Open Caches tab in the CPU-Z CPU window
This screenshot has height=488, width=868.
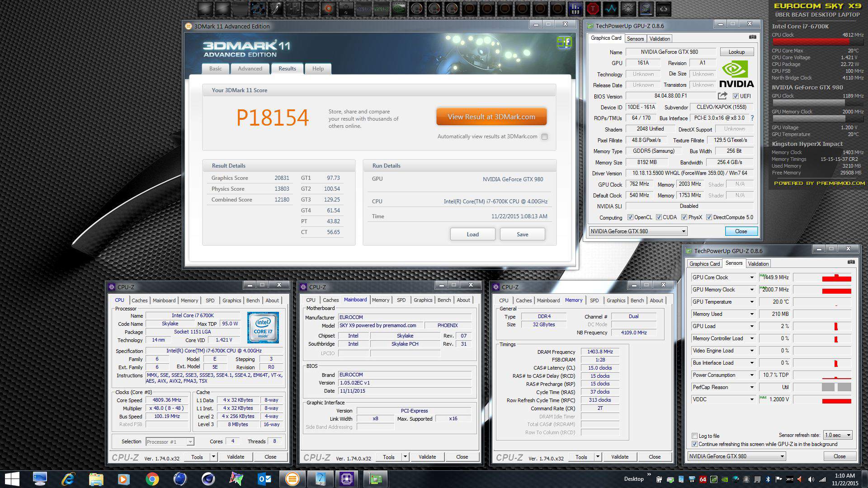pos(140,300)
